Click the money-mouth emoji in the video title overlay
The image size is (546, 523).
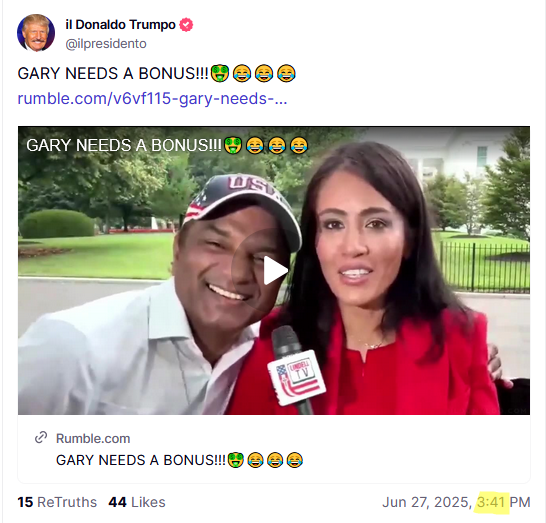(233, 145)
